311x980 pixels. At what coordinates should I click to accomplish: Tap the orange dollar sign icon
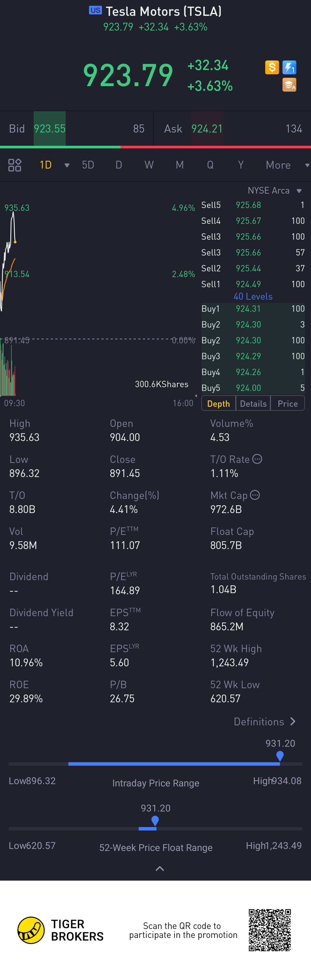[x=272, y=67]
